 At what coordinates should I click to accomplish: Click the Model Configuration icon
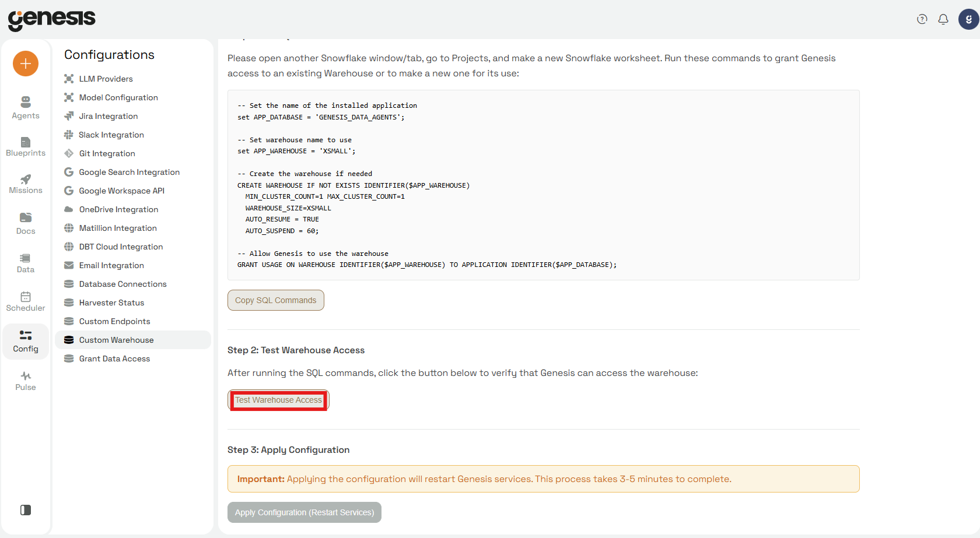pos(69,97)
